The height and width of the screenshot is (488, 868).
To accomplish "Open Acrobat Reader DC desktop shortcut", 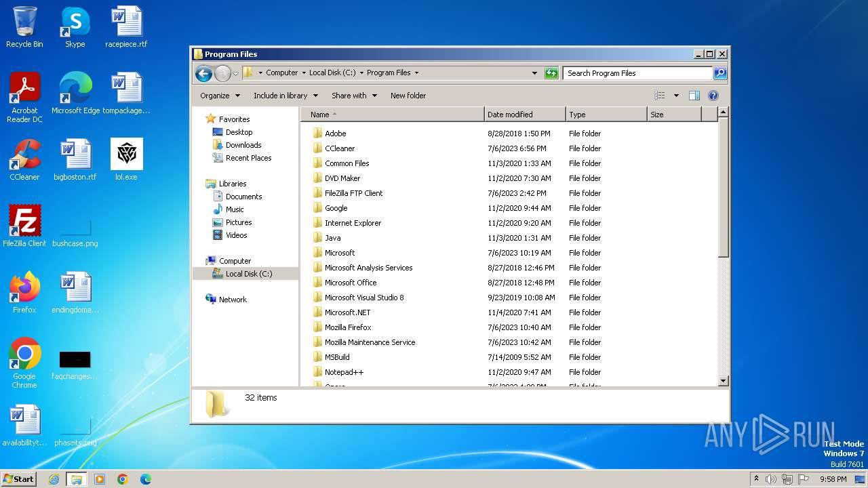I will [24, 97].
